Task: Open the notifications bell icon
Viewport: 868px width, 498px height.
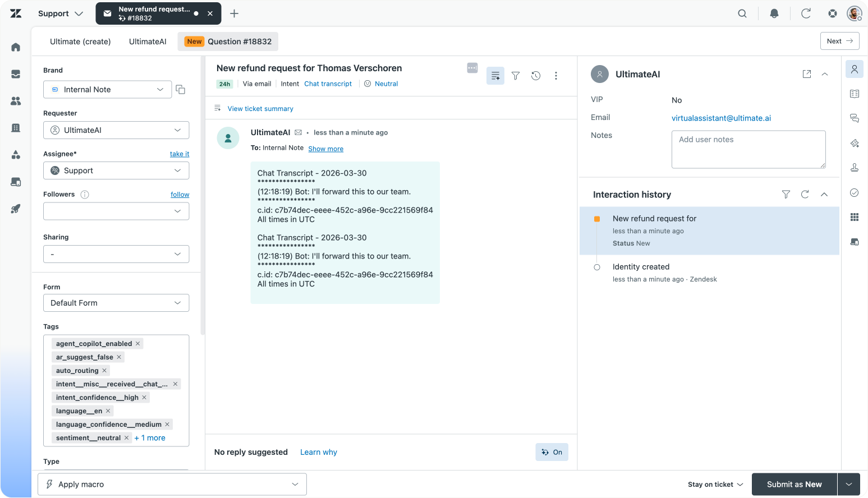Action: 774,13
